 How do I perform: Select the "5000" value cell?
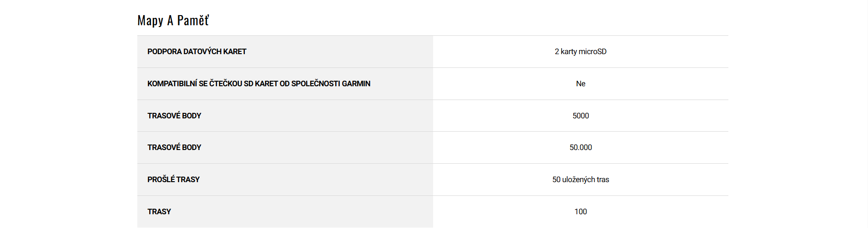(581, 116)
